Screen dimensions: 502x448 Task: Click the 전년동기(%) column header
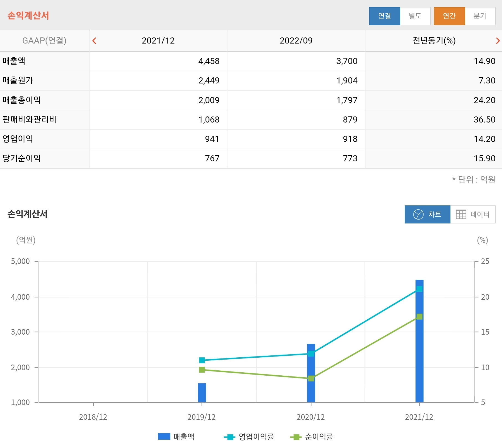click(434, 41)
